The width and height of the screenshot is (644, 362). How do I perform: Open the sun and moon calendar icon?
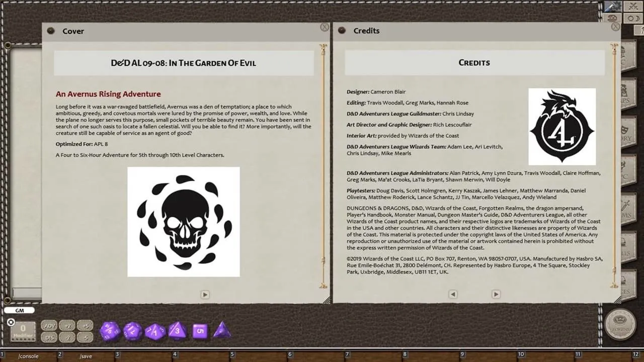click(633, 19)
